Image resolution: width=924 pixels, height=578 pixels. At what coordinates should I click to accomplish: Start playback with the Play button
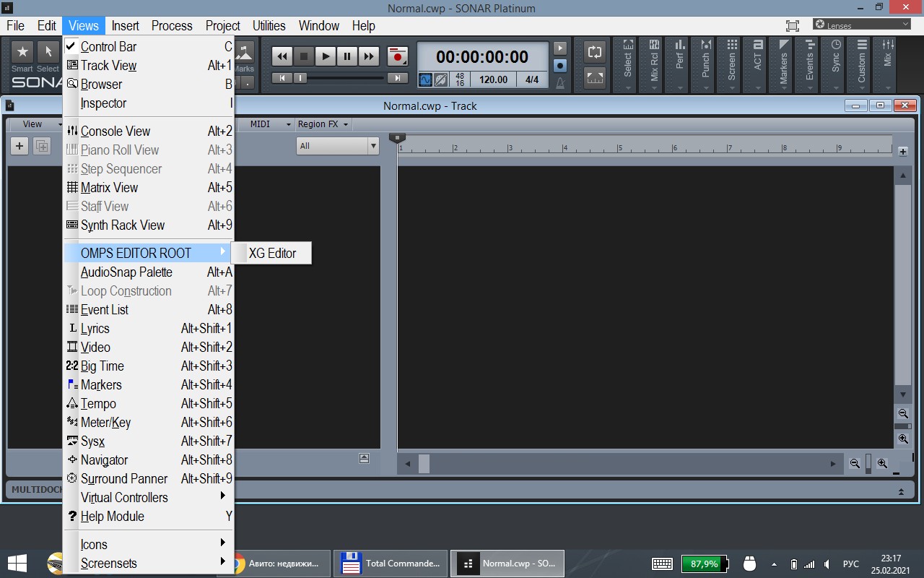[326, 56]
